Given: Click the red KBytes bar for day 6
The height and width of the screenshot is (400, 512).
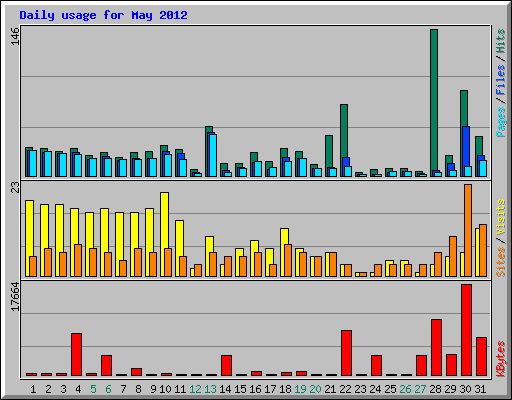Looking at the screenshot, I should click(x=106, y=365).
